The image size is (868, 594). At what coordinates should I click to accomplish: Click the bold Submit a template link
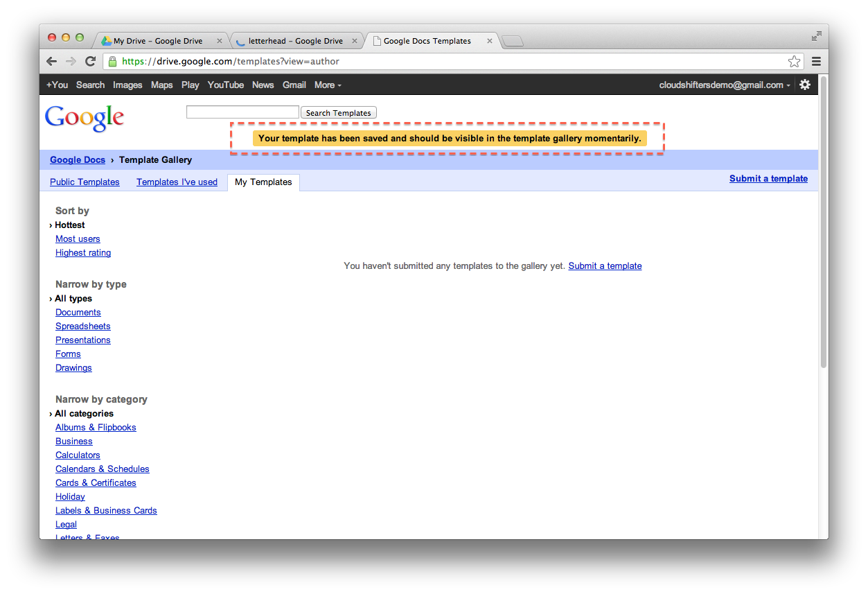coord(768,178)
